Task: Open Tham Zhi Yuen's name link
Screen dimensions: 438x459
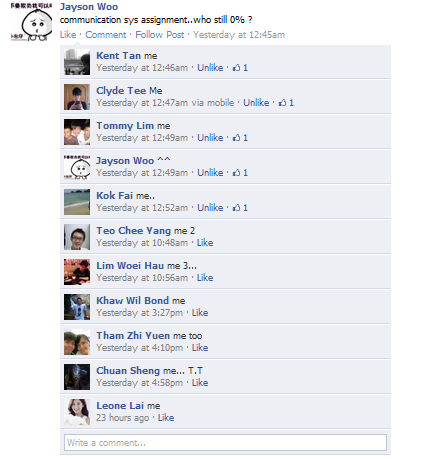Action: pos(133,335)
